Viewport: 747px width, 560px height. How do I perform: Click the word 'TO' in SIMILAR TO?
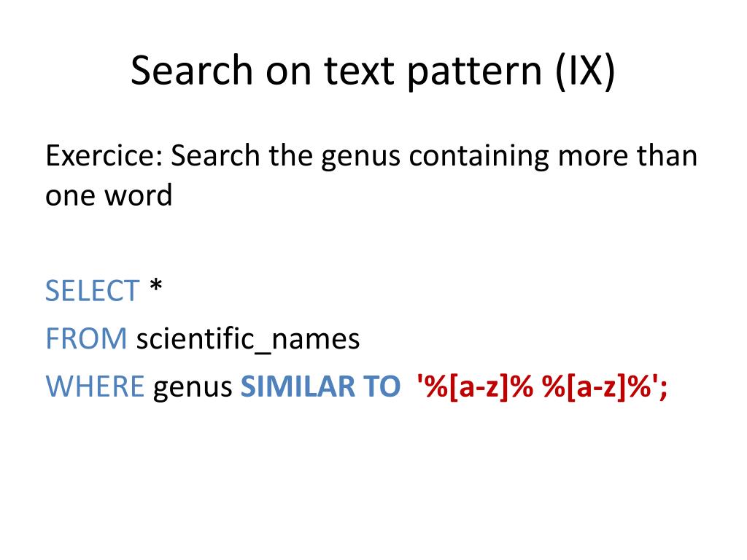(382, 386)
